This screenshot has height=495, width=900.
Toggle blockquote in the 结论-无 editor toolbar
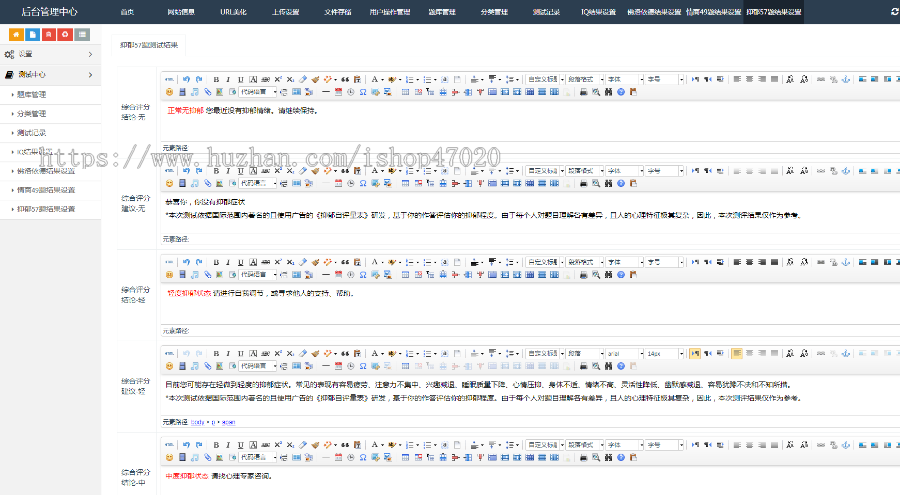point(345,79)
